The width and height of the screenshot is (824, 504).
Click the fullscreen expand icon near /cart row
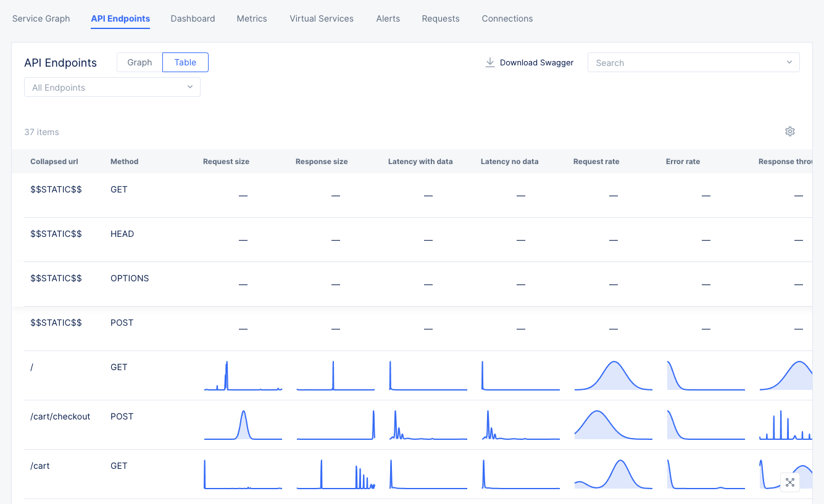click(x=790, y=482)
